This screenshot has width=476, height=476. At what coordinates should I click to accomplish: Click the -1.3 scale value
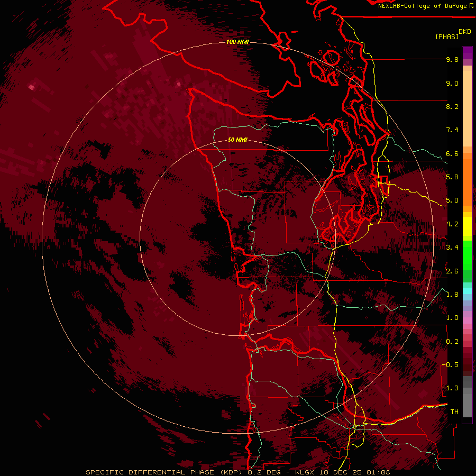tap(450, 388)
